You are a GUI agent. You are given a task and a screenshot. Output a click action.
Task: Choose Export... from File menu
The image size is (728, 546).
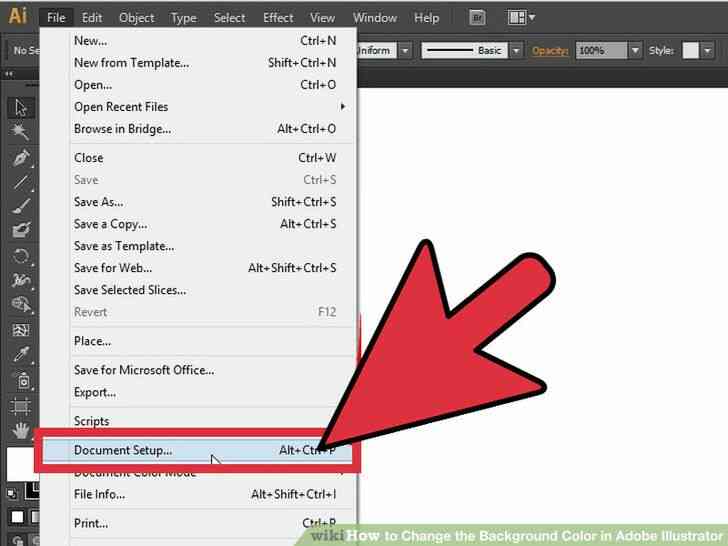(199, 392)
